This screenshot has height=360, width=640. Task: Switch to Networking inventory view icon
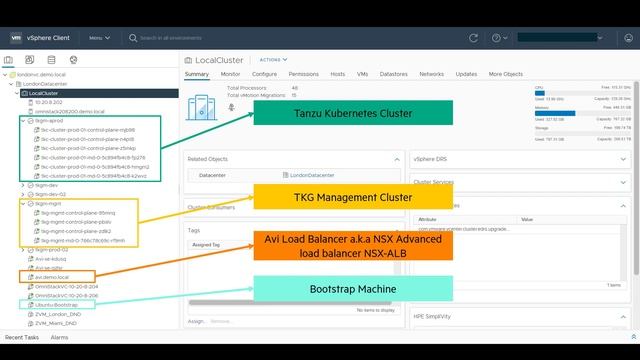[x=73, y=60]
